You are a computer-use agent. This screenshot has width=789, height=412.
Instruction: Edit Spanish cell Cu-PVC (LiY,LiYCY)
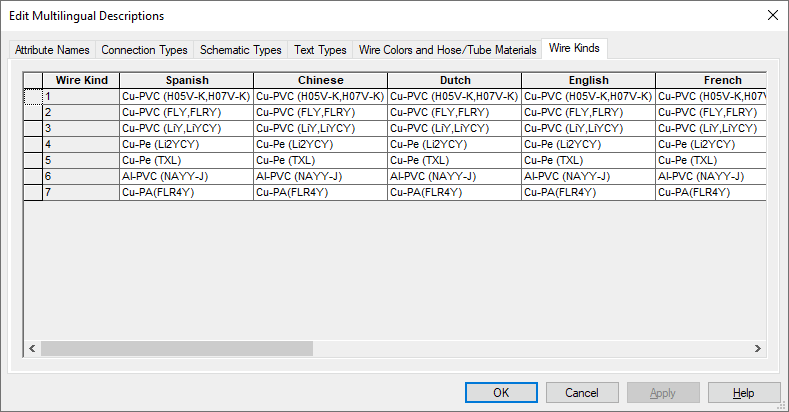coord(187,128)
